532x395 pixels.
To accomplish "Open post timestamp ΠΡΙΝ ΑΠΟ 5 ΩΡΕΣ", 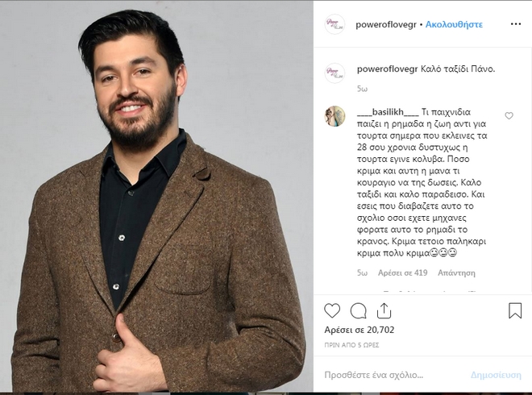I will click(x=351, y=345).
